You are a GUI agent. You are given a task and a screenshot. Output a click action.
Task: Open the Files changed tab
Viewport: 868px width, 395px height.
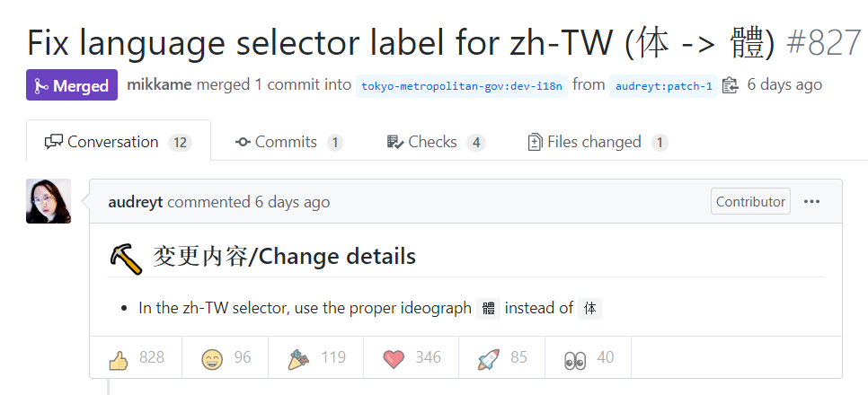point(598,142)
